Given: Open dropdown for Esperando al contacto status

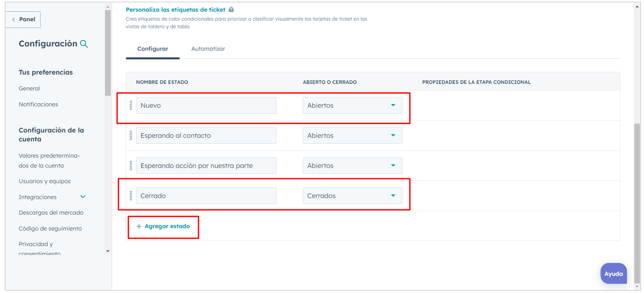Looking at the screenshot, I should pos(352,136).
